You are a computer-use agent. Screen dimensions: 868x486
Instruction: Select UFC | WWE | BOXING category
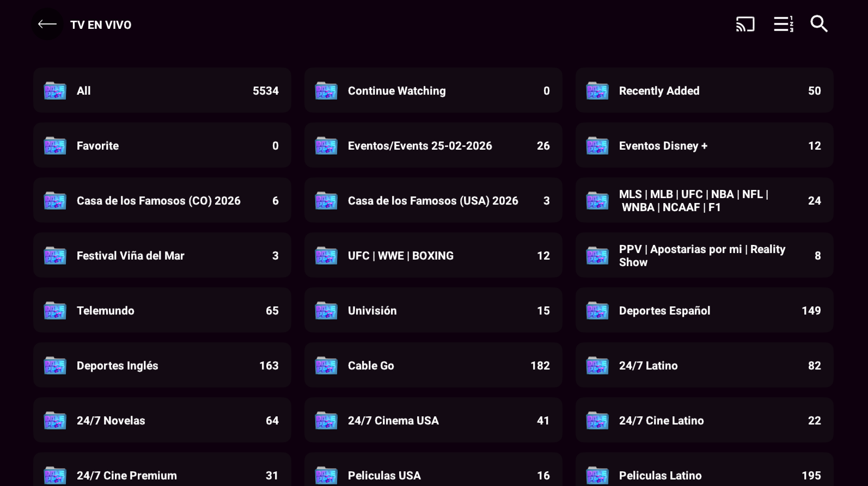tap(433, 256)
